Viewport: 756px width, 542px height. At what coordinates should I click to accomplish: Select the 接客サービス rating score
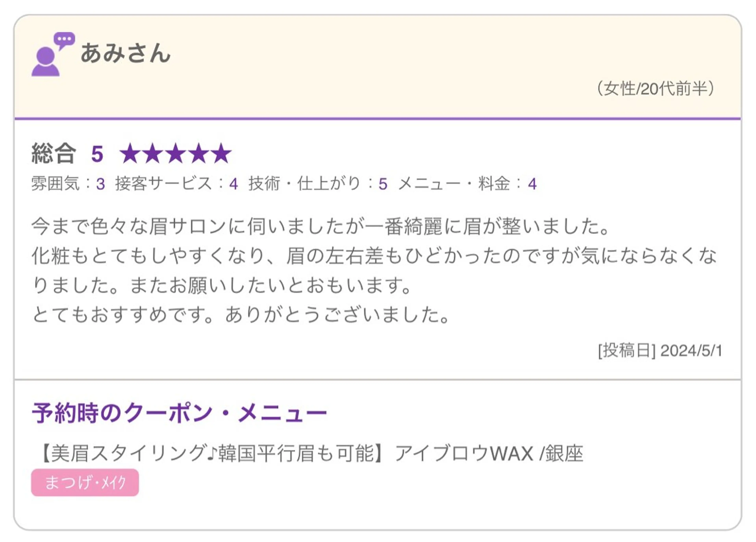(233, 184)
